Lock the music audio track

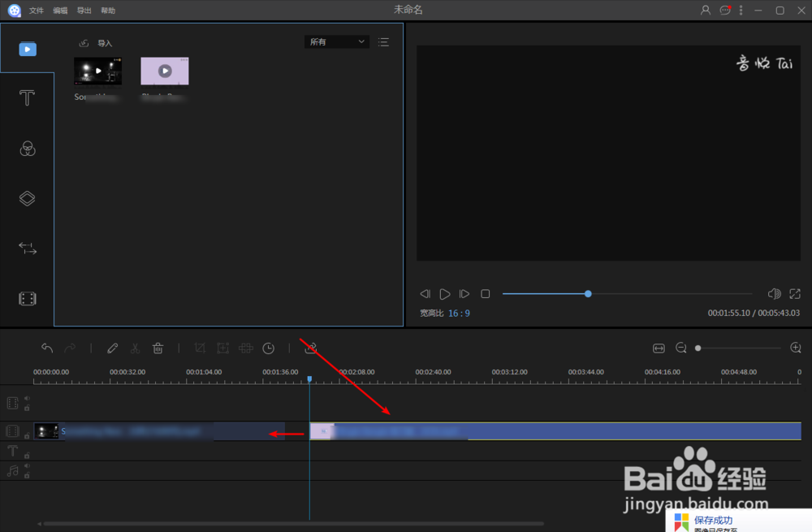(x=27, y=475)
